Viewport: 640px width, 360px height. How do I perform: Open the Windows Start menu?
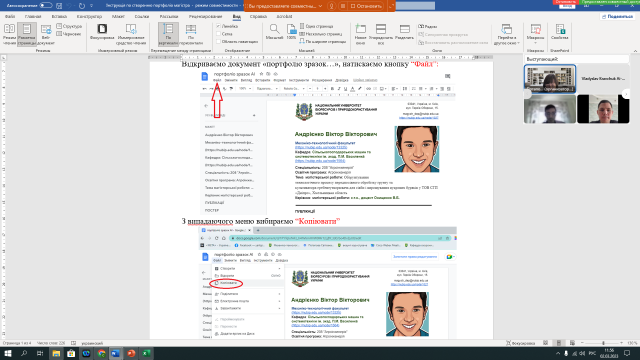(x=7, y=353)
